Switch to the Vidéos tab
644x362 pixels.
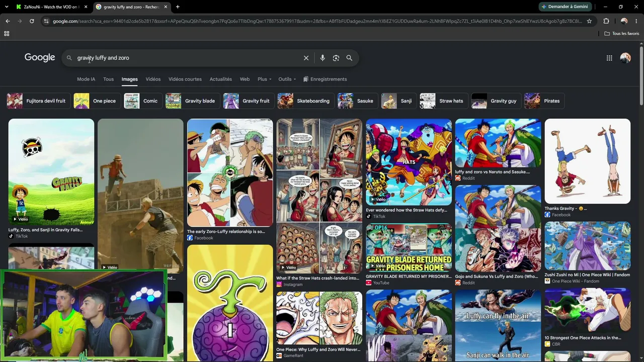pyautogui.click(x=153, y=79)
